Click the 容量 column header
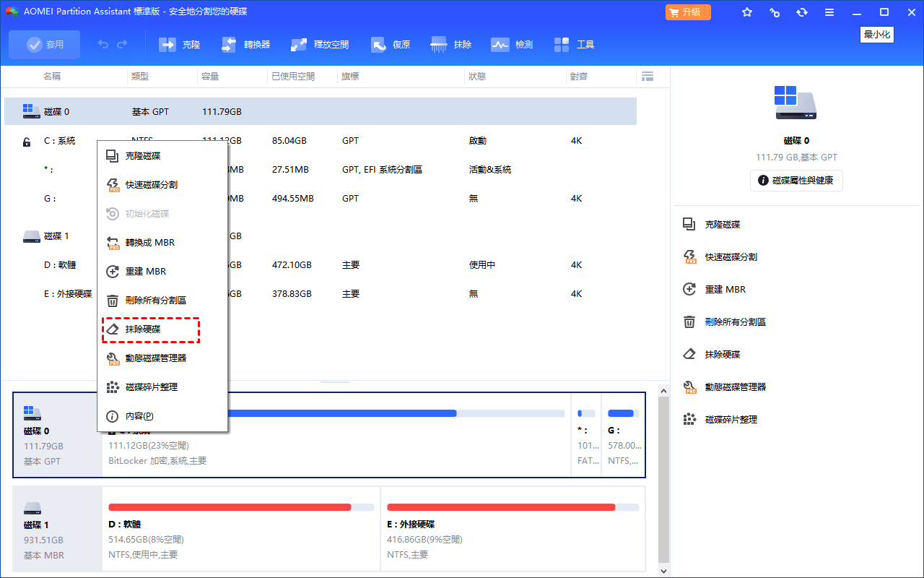Image resolution: width=924 pixels, height=578 pixels. point(210,76)
